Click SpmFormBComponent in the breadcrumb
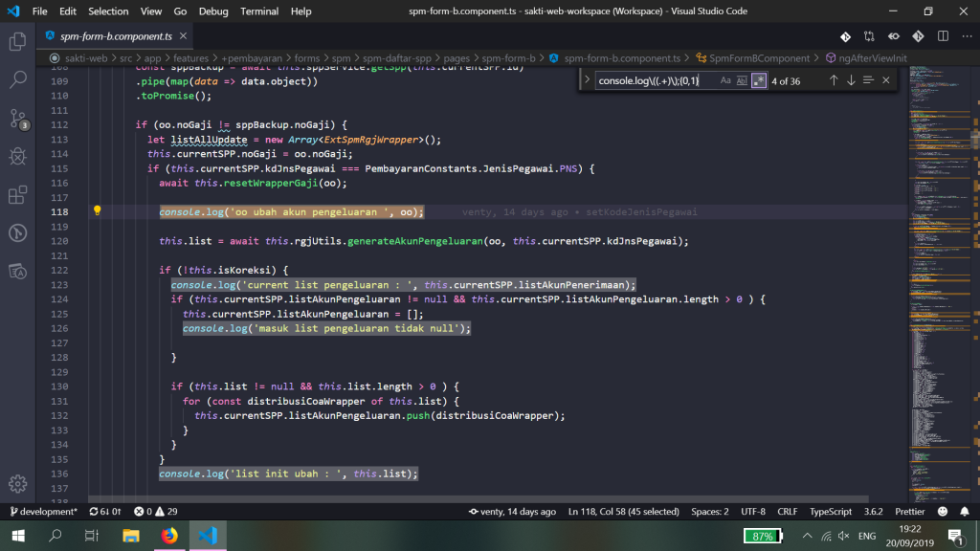Image resolution: width=980 pixels, height=551 pixels. coord(759,58)
